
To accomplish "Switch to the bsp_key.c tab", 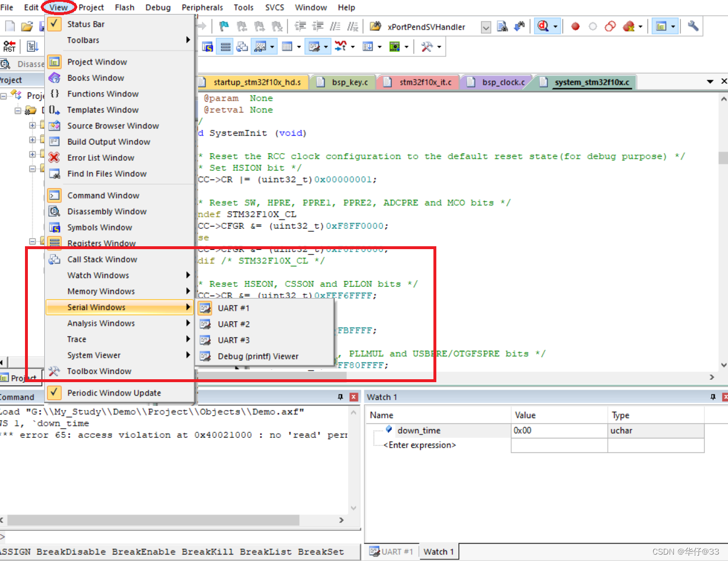I will [344, 82].
